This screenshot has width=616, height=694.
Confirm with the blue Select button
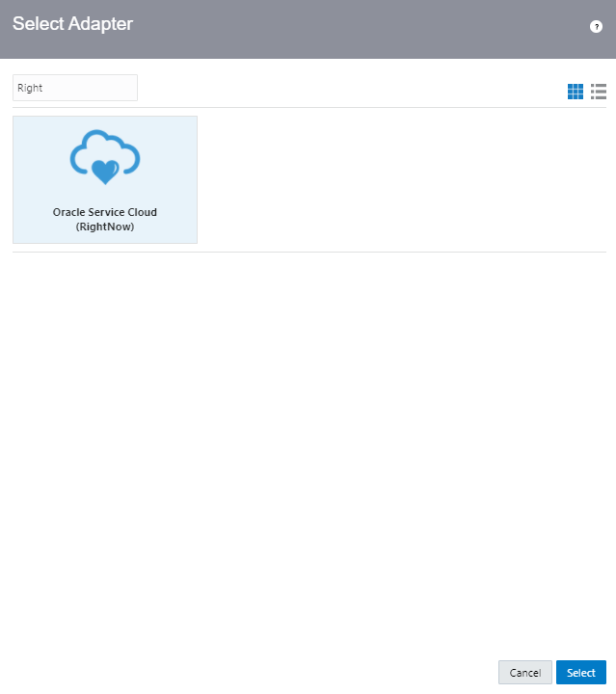580,673
